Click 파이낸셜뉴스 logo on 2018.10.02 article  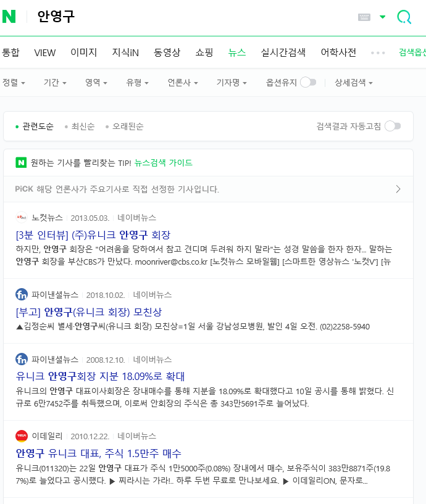22,294
